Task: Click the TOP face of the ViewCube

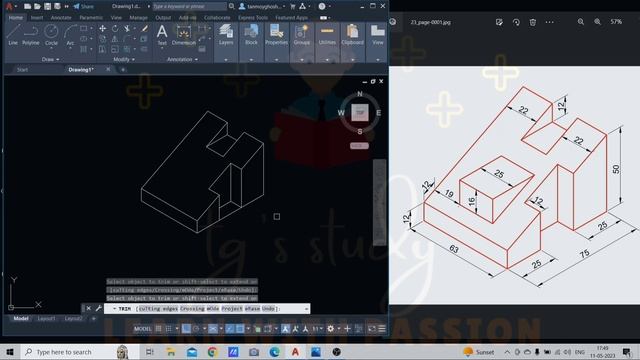Action: tap(360, 112)
